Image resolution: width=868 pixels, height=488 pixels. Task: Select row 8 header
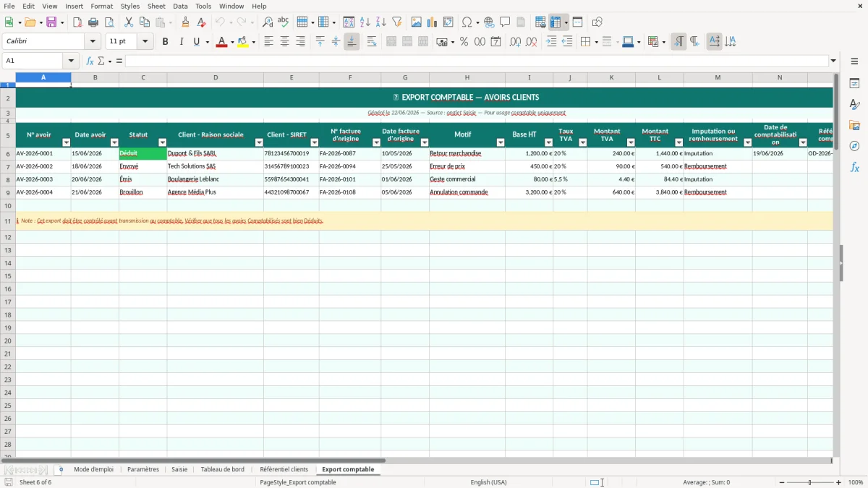coord(8,179)
